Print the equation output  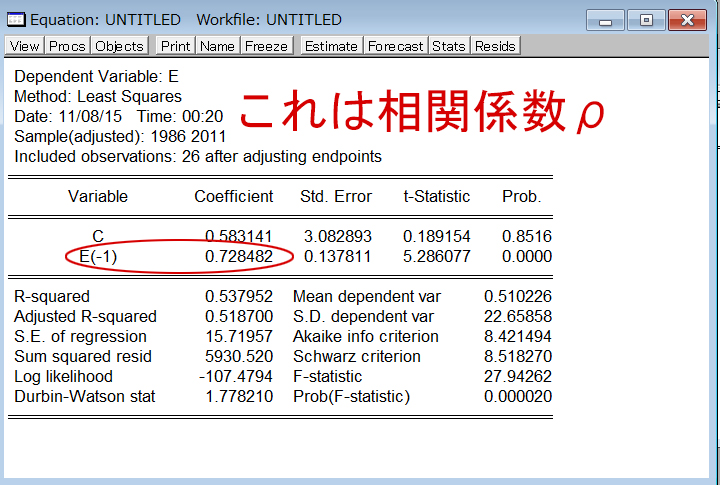point(175,46)
